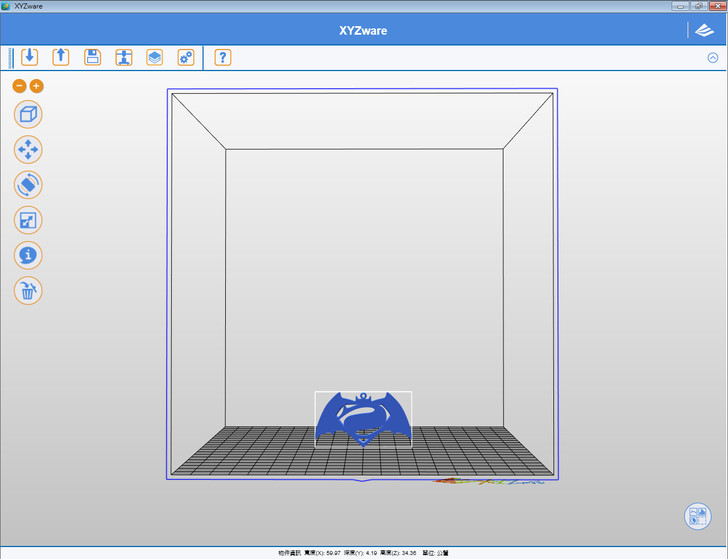Save the file with floppy disk icon
The height and width of the screenshot is (559, 728).
tap(92, 57)
